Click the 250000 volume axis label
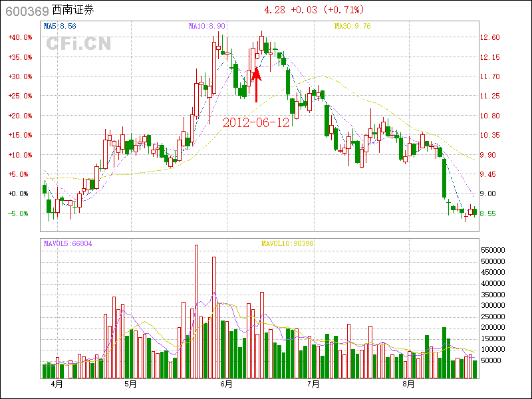This screenshot has width=532, height=399. (493, 317)
